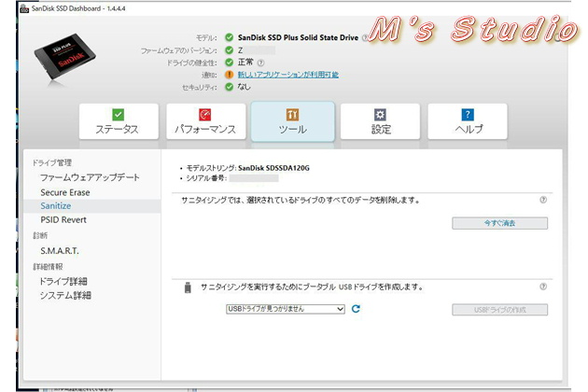The height and width of the screenshot is (392, 588).
Task: Open the USB drive selection dropdown
Action: point(286,309)
